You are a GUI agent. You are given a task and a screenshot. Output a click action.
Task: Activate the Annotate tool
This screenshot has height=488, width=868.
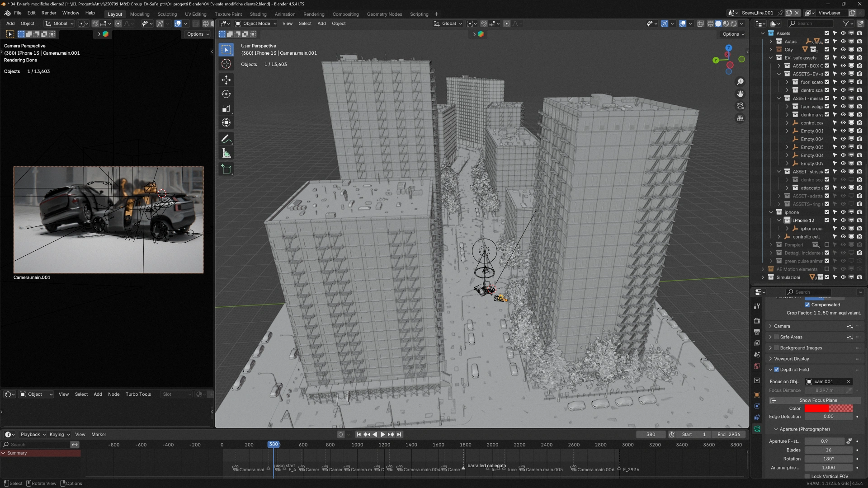click(226, 139)
